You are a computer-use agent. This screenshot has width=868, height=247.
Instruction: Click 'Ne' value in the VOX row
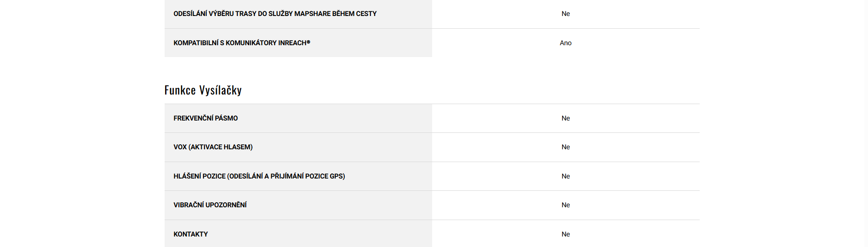pos(565,147)
